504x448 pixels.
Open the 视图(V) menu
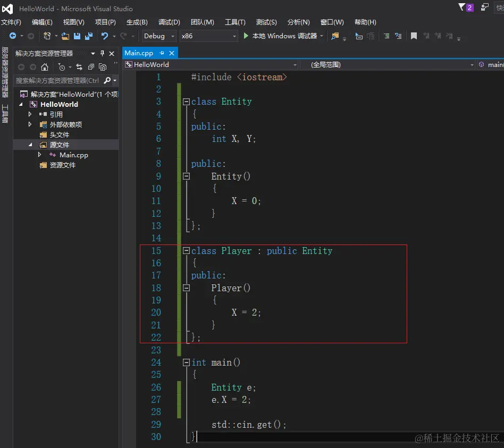click(73, 22)
